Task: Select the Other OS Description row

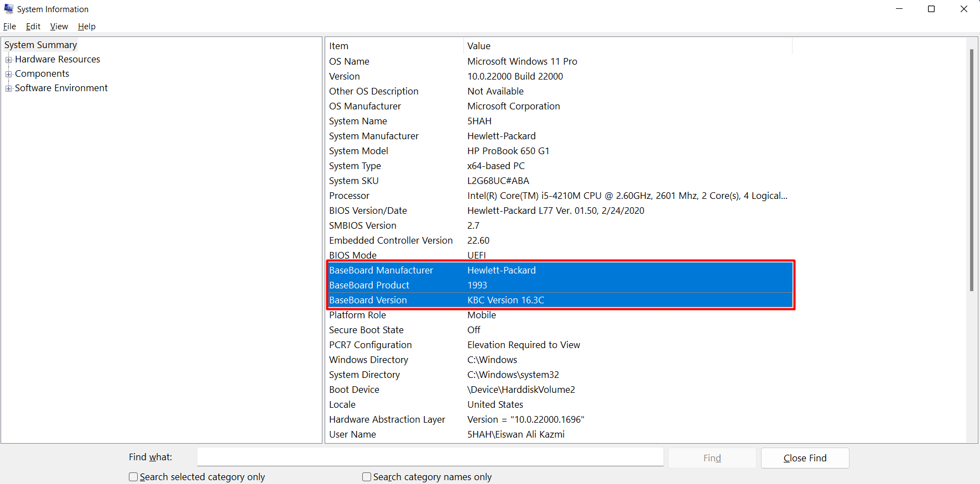Action: pos(560,91)
